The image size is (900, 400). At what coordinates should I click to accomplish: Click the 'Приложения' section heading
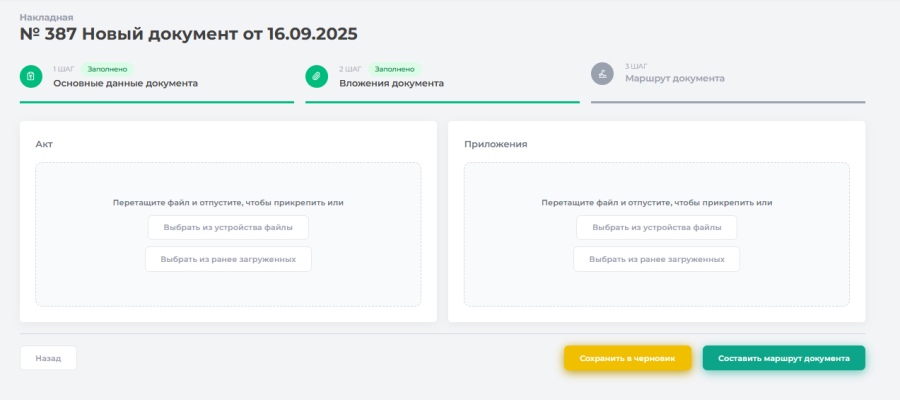(x=495, y=144)
